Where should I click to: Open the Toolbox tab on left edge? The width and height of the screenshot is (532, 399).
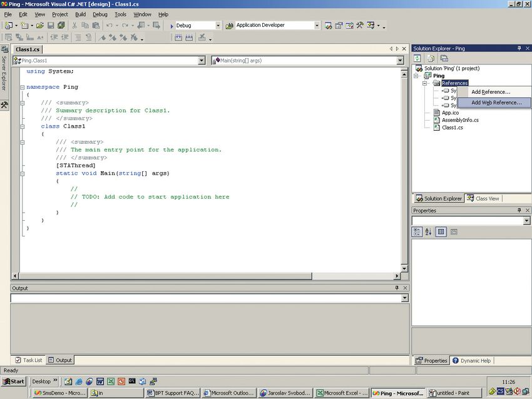[4, 105]
